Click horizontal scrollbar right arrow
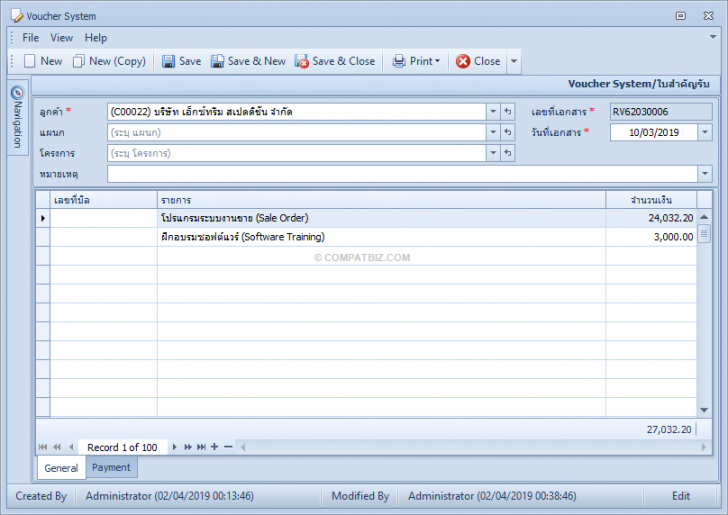728x515 pixels. point(704,447)
